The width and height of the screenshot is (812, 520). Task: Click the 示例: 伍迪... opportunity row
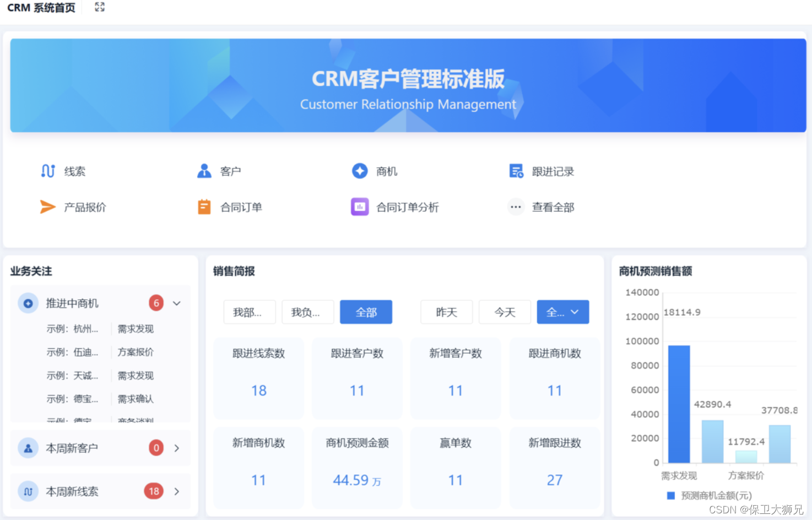[x=100, y=352]
